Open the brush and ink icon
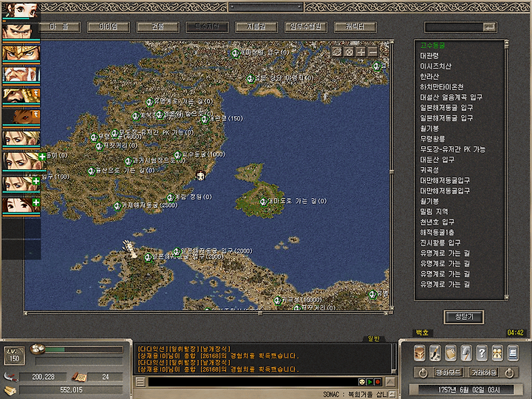532x399 pixels. [x=435, y=353]
